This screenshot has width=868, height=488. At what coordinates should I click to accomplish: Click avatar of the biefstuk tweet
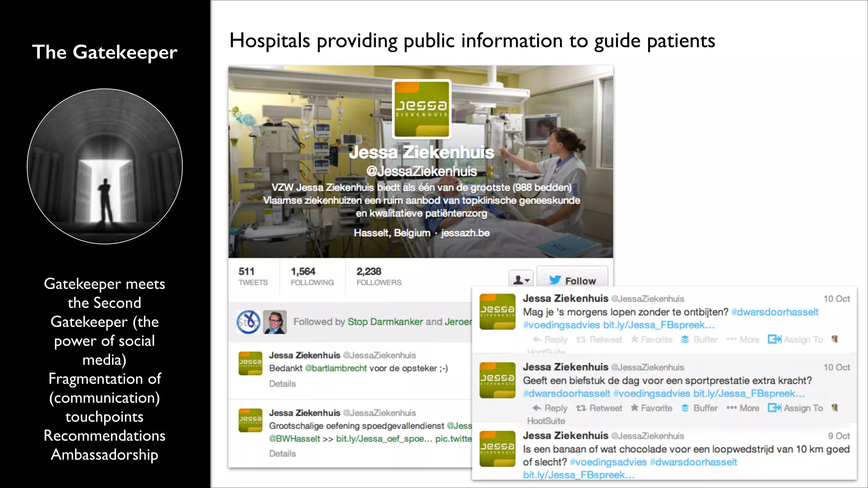point(497,380)
